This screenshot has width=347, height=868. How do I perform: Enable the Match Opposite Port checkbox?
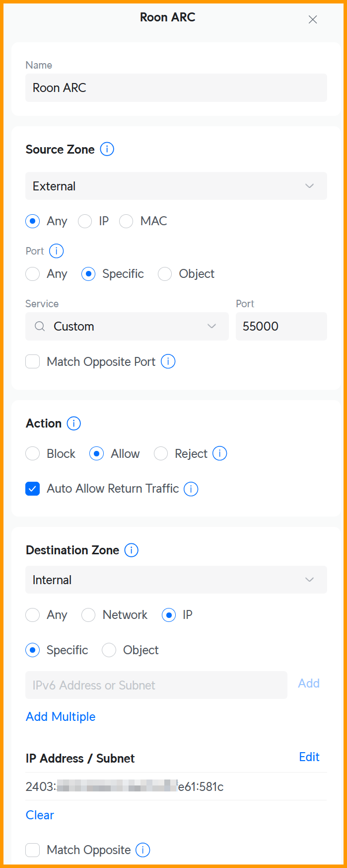click(33, 361)
